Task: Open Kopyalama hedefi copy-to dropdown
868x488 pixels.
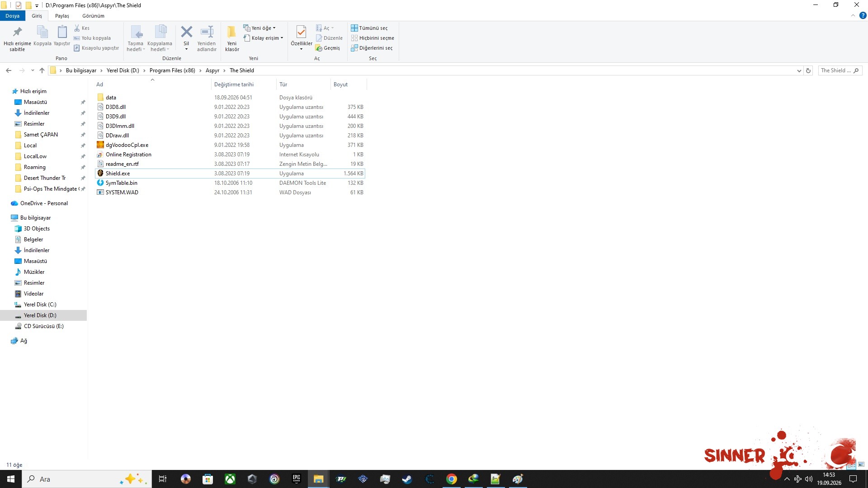Action: pyautogui.click(x=160, y=38)
